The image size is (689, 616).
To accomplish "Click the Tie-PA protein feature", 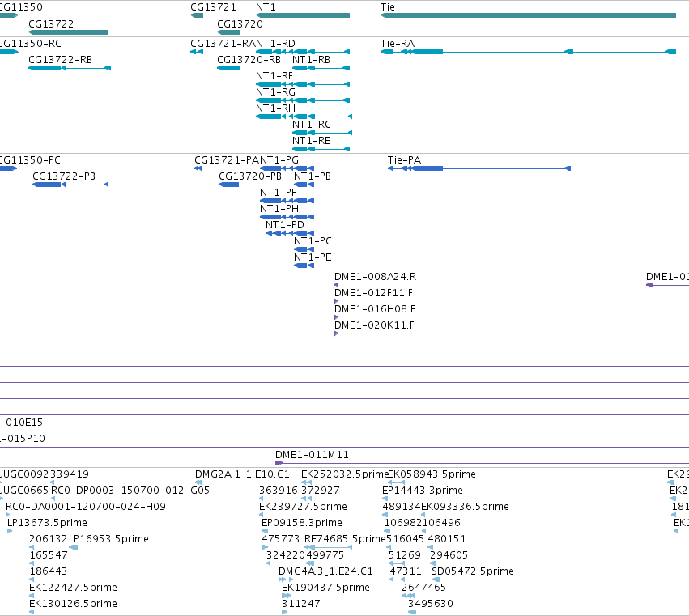I will [x=479, y=168].
